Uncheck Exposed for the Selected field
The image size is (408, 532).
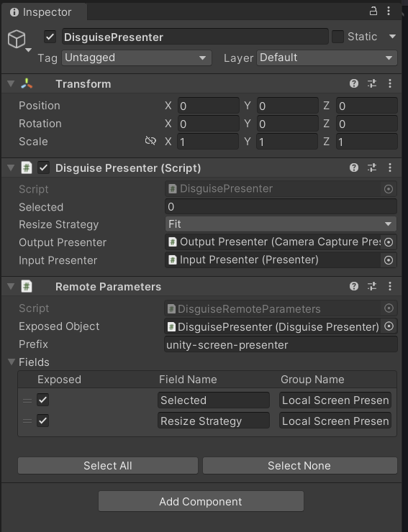click(x=42, y=400)
